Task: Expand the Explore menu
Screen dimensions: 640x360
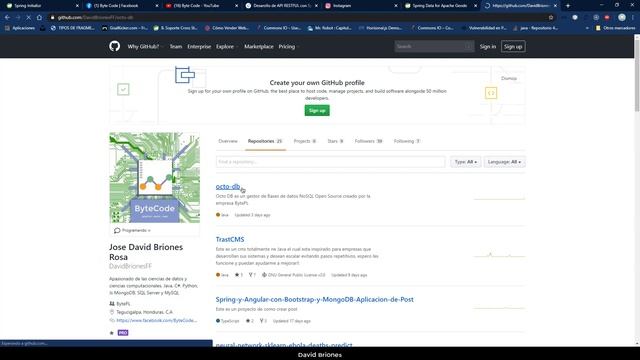Action: 227,47
